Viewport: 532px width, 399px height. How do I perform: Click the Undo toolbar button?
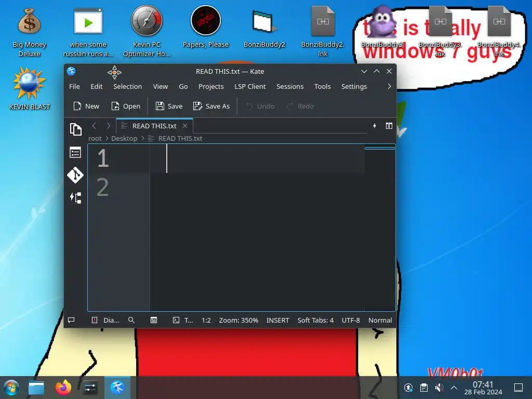[260, 106]
